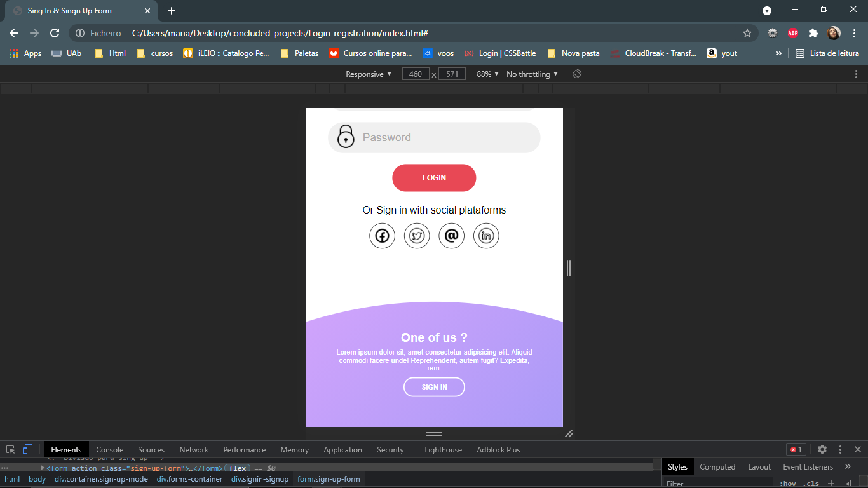Image resolution: width=868 pixels, height=488 pixels.
Task: Open the DevTools customize three-dot menu
Action: point(840,449)
